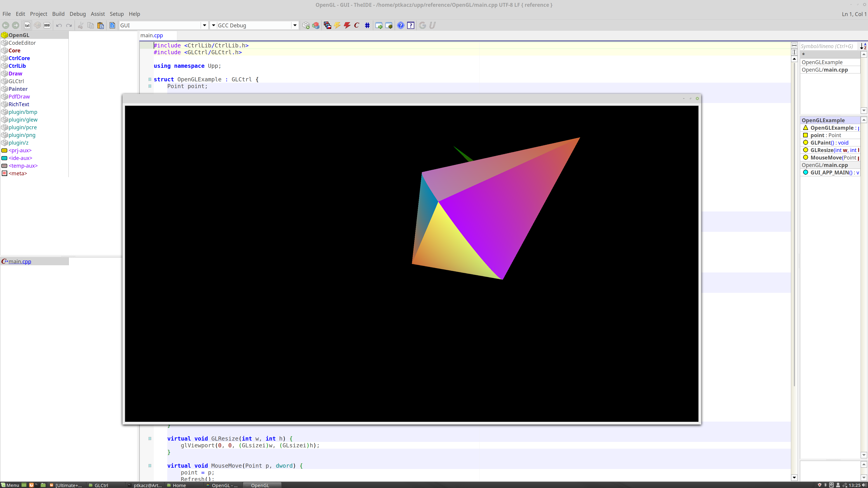This screenshot has width=868, height=488.
Task: Click the Copy icon in toolbar
Action: click(90, 25)
